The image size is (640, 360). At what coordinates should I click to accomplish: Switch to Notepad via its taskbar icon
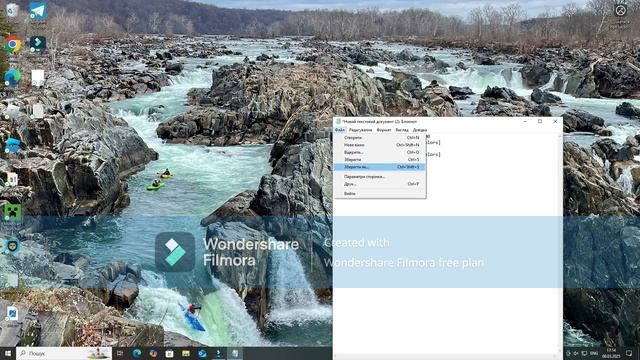coord(235,353)
